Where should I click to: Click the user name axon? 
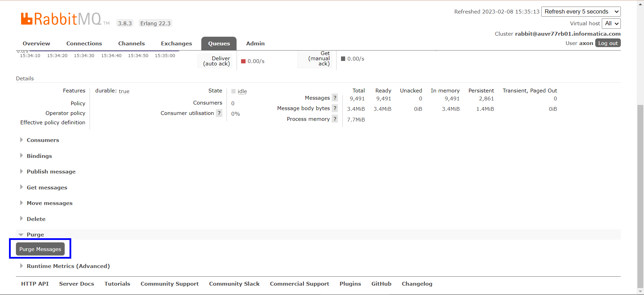click(x=586, y=43)
